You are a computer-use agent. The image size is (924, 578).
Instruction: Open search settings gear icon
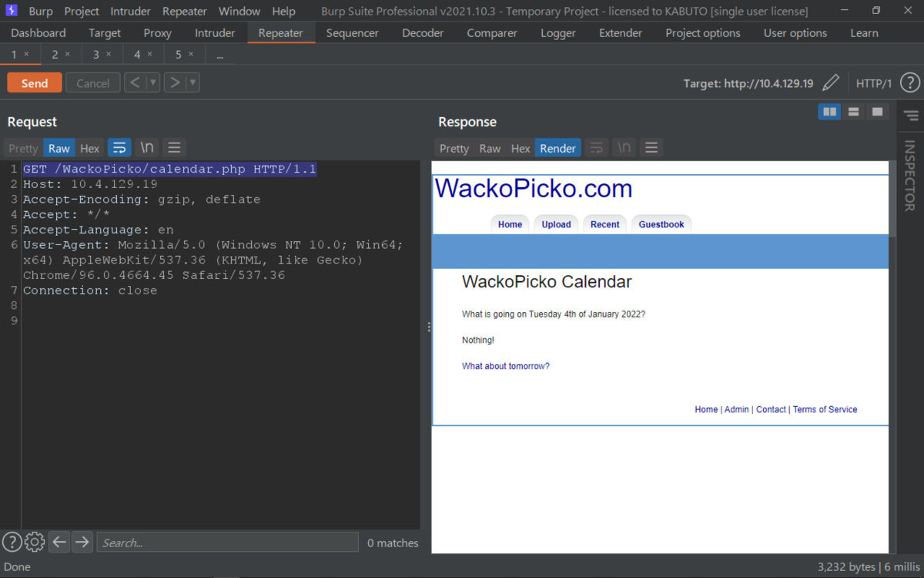click(x=35, y=543)
